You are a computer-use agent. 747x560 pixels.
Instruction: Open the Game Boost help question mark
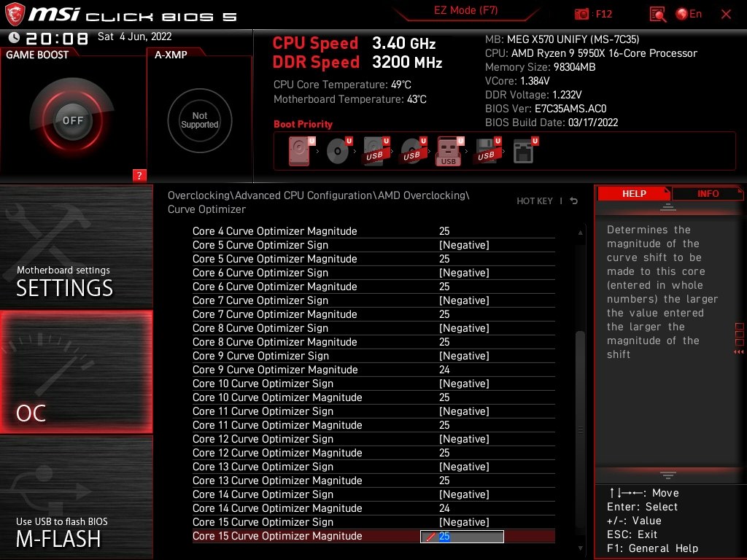pyautogui.click(x=139, y=175)
